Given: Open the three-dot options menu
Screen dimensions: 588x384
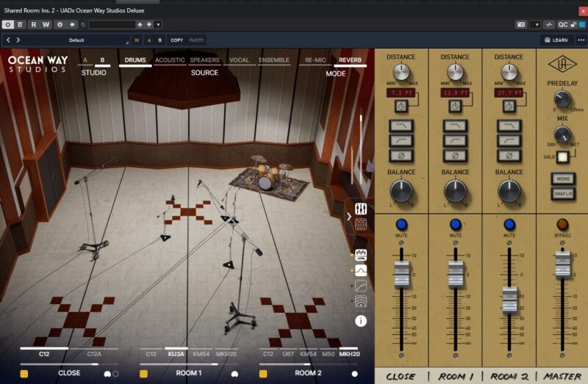Looking at the screenshot, I should pyautogui.click(x=581, y=40).
